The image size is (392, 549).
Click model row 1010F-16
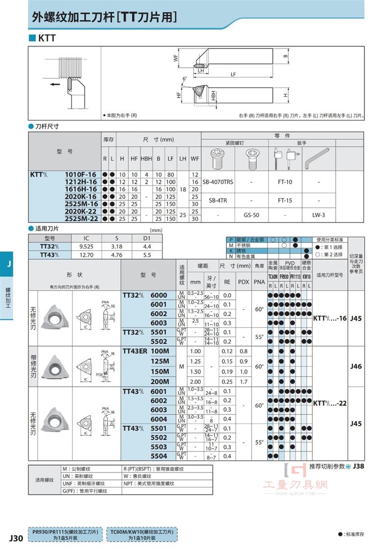pos(196,175)
